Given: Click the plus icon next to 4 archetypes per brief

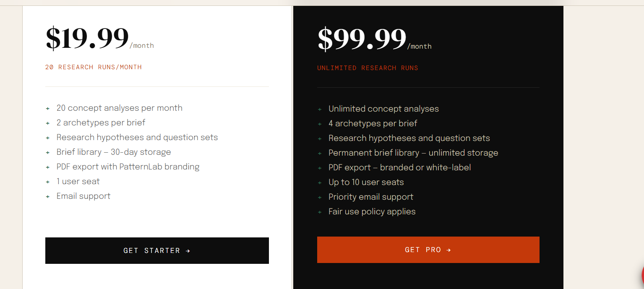Looking at the screenshot, I should pos(320,124).
